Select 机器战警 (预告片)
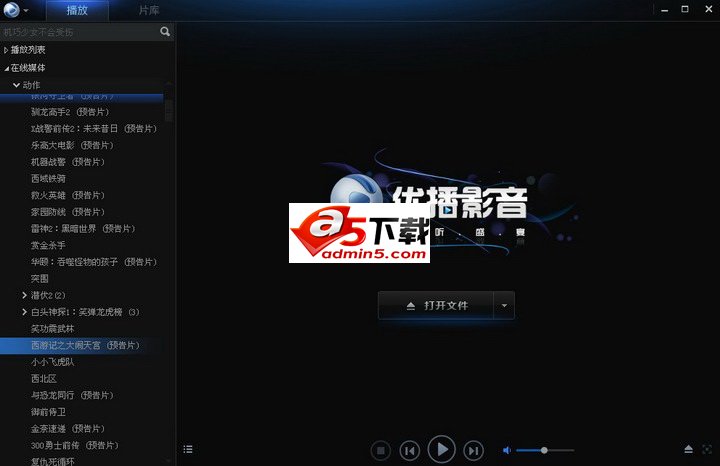 pos(68,162)
